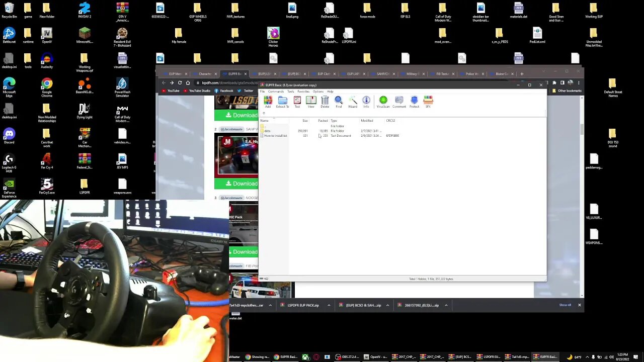644x362 pixels.
Task: Open the Help menu in WinRAR
Action: (330, 92)
